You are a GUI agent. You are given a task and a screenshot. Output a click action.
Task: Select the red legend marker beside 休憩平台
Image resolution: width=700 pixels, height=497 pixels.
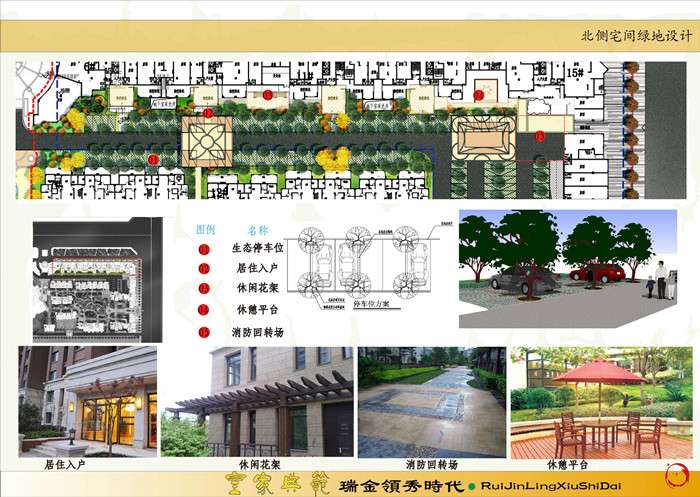pyautogui.click(x=205, y=310)
